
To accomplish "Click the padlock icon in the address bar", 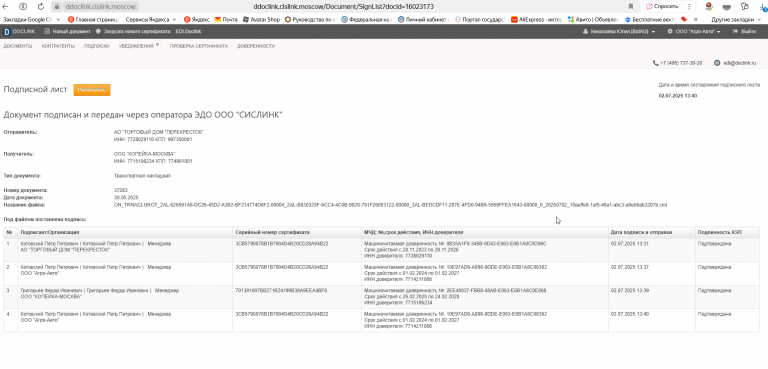I will pos(57,7).
